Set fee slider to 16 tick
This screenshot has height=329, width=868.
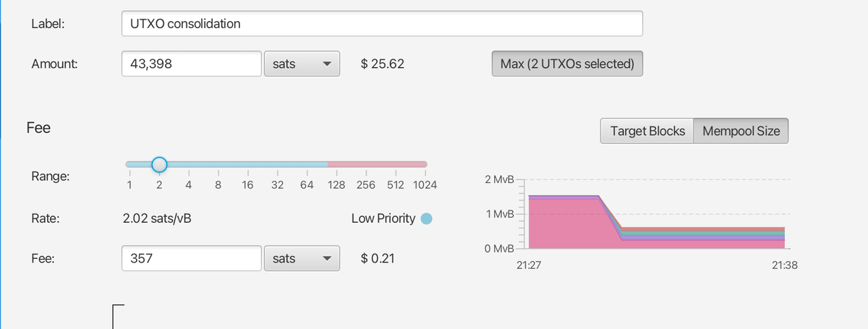[x=247, y=165]
